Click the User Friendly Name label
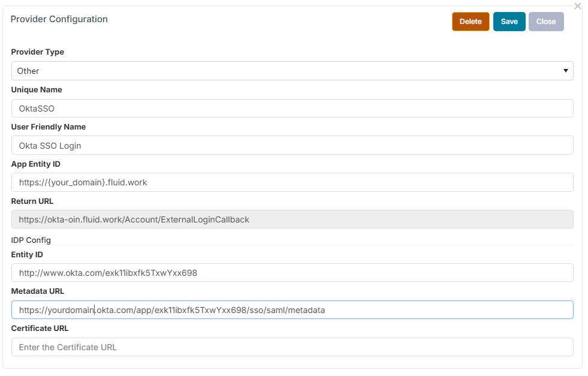This screenshot has width=588, height=376. tap(48, 127)
